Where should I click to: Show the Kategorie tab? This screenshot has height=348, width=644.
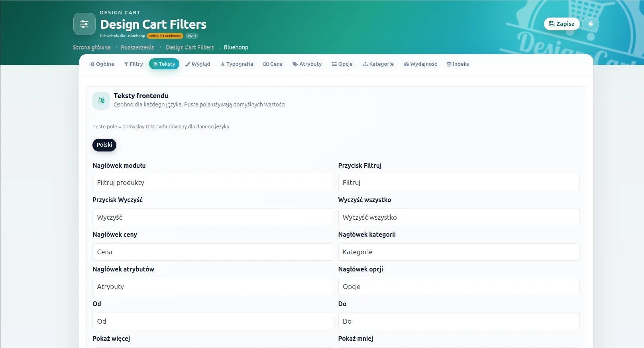378,64
